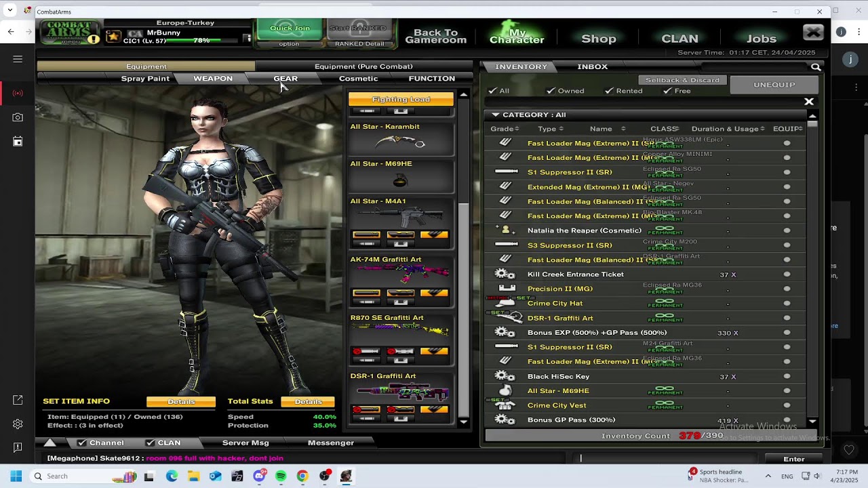Toggle the Free filter checkbox
This screenshot has height=488, width=868.
pyautogui.click(x=667, y=91)
